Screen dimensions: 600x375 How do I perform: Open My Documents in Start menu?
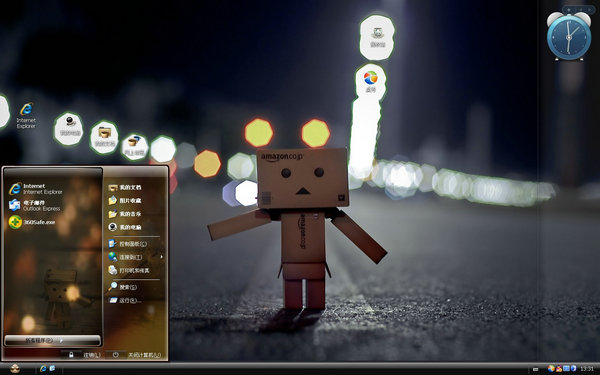pyautogui.click(x=125, y=188)
